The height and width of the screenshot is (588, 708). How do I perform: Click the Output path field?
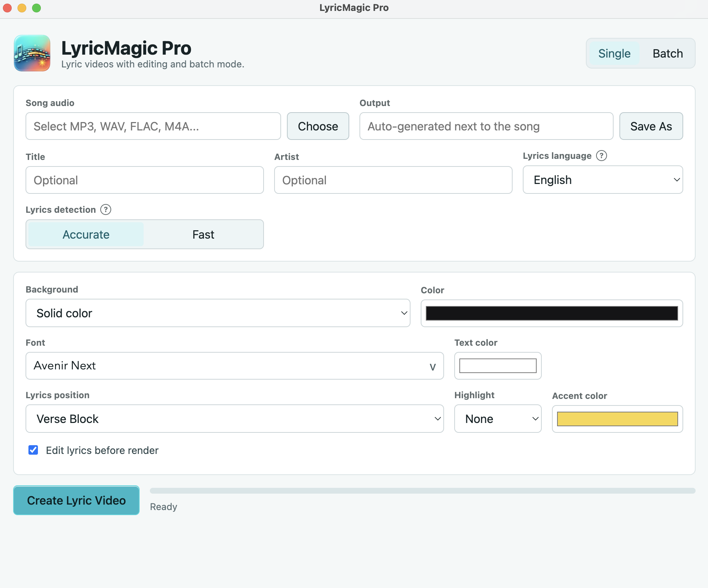pos(486,126)
